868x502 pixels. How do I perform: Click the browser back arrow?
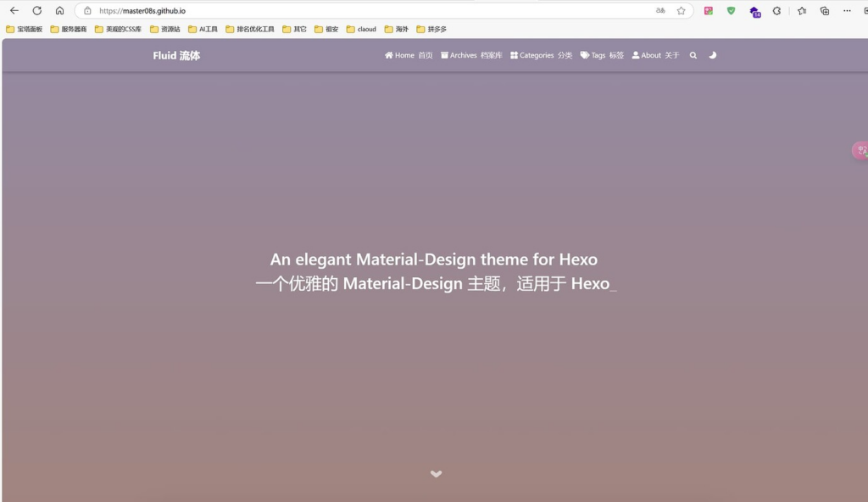point(13,11)
